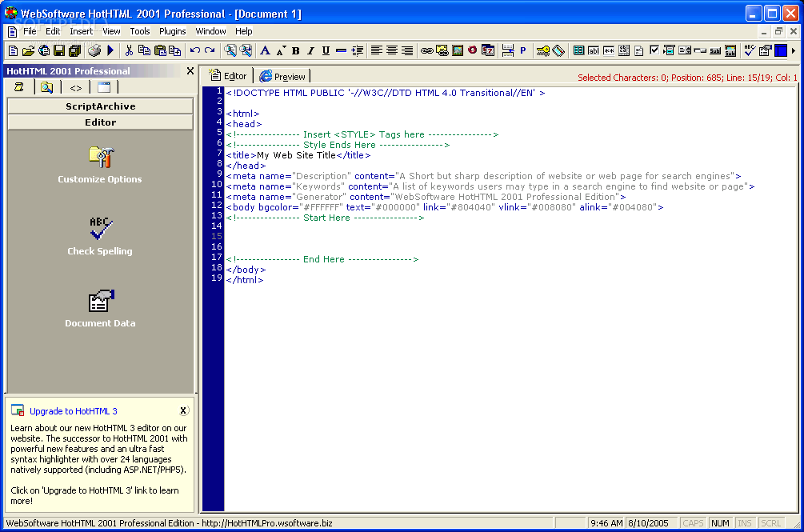Screen dimensions: 804x532
Task: Center align text
Action: click(392, 50)
